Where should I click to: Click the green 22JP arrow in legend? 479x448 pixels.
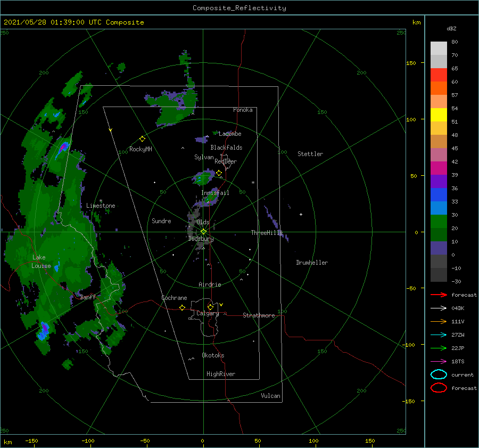[439, 348]
